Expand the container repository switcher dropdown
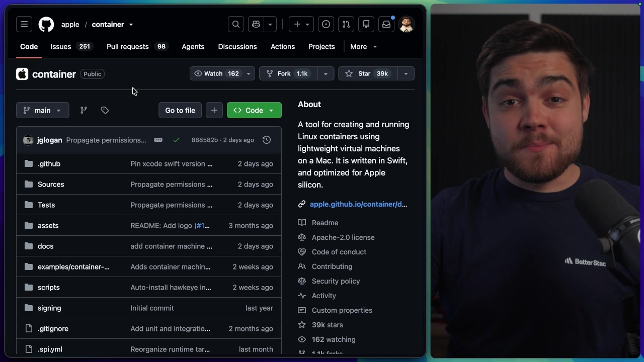Image resolution: width=644 pixels, height=362 pixels. [131, 25]
